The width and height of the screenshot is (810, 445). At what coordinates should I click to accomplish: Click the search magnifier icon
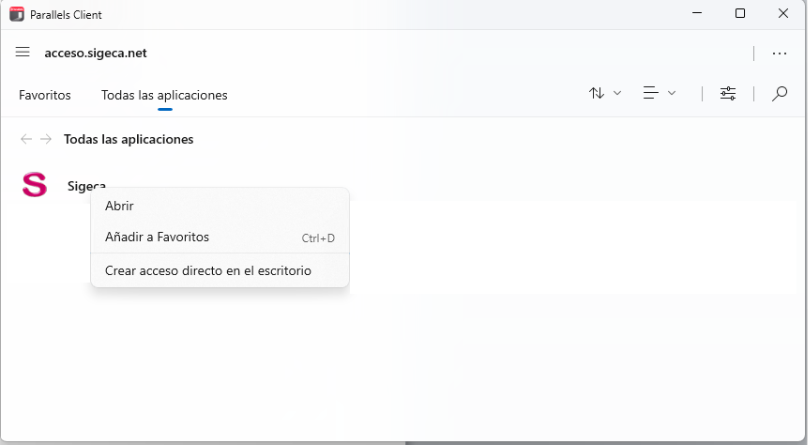(780, 94)
